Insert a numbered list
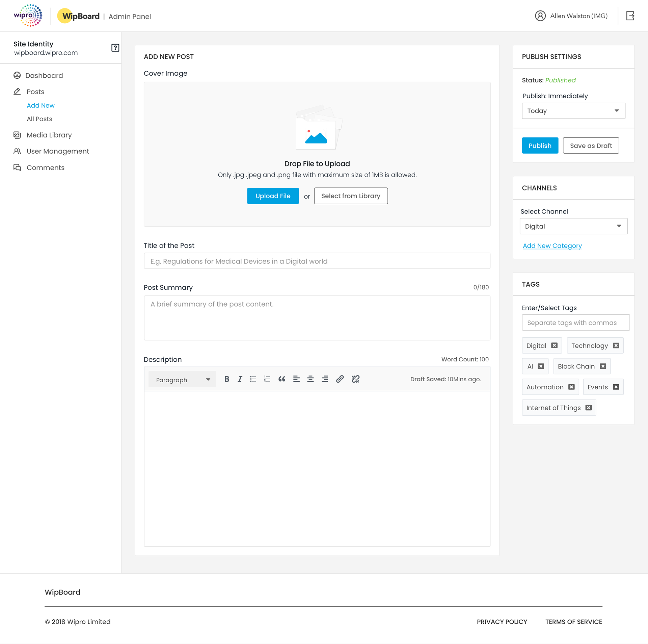The image size is (648, 644). click(x=267, y=379)
